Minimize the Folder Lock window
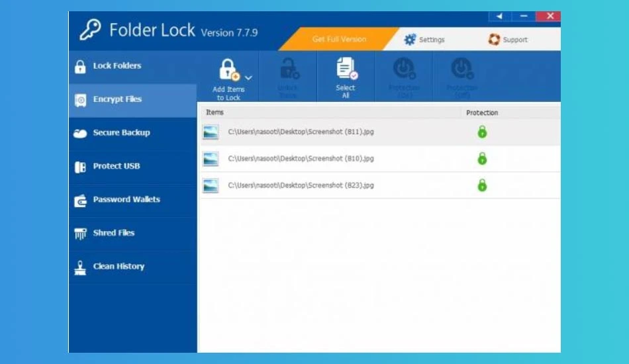 click(524, 17)
